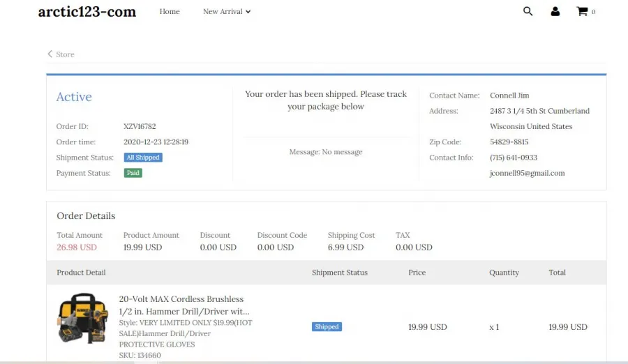Image resolution: width=628 pixels, height=364 pixels.
Task: Open the DeWalt drill product thumbnail
Action: click(83, 319)
